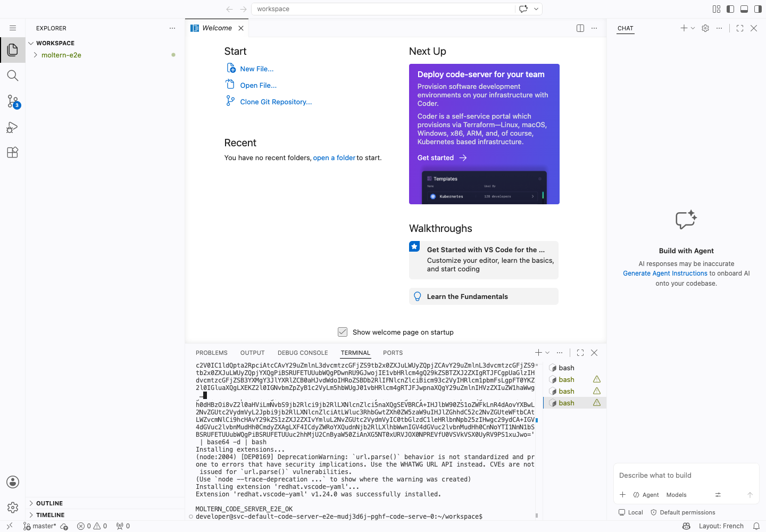
Task: Open notifications bell in status bar
Action: point(756,526)
